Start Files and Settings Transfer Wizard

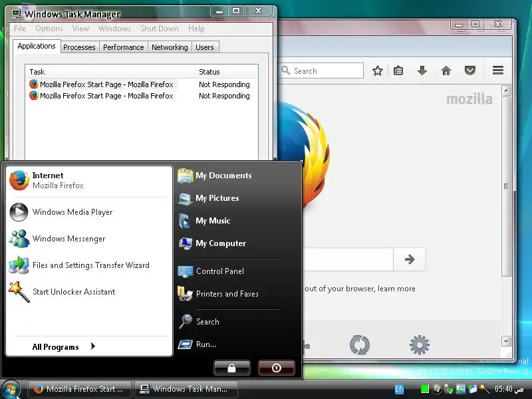(x=89, y=265)
